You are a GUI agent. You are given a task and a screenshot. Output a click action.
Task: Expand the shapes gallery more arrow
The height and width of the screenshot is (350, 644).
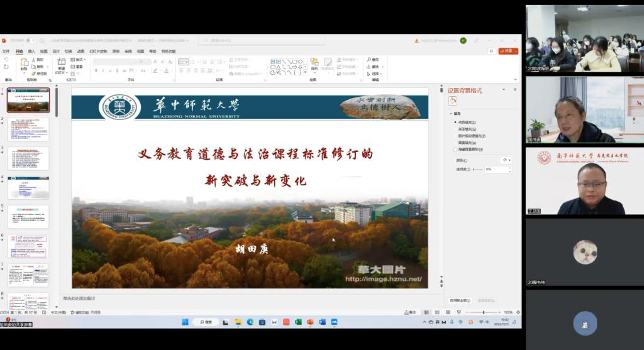click(305, 72)
